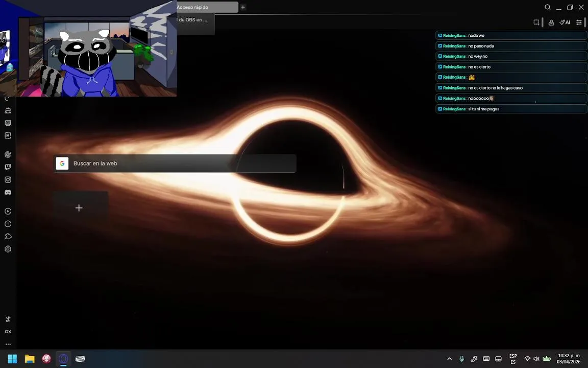
Task: Open Opera GX taskbar icon
Action: pyautogui.click(x=64, y=359)
